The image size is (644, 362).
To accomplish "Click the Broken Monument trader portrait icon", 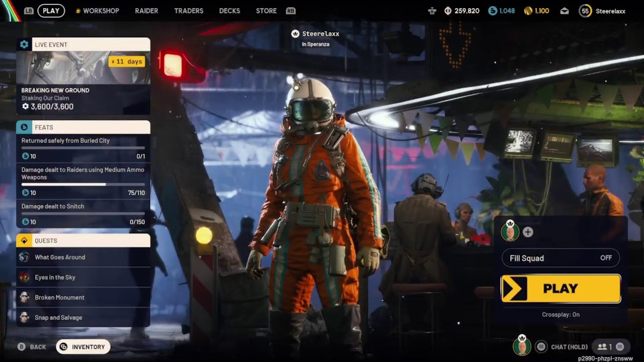I will click(x=24, y=297).
